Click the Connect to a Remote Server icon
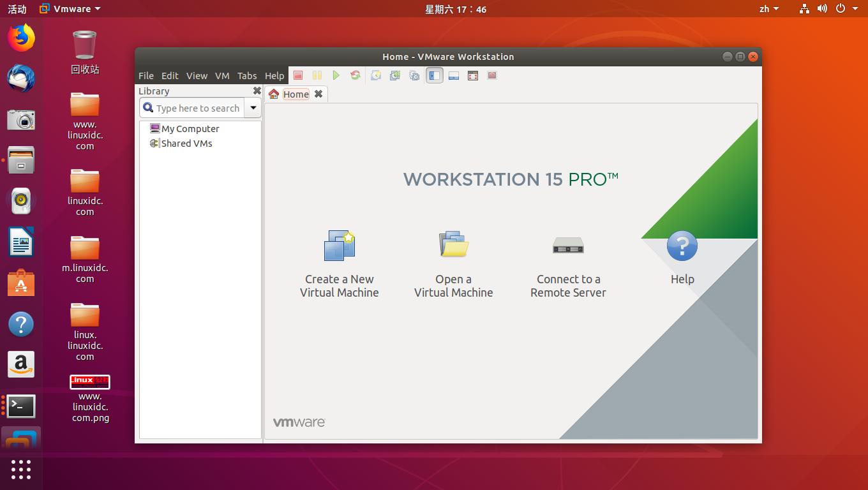Image resolution: width=868 pixels, height=490 pixels. [x=568, y=245]
